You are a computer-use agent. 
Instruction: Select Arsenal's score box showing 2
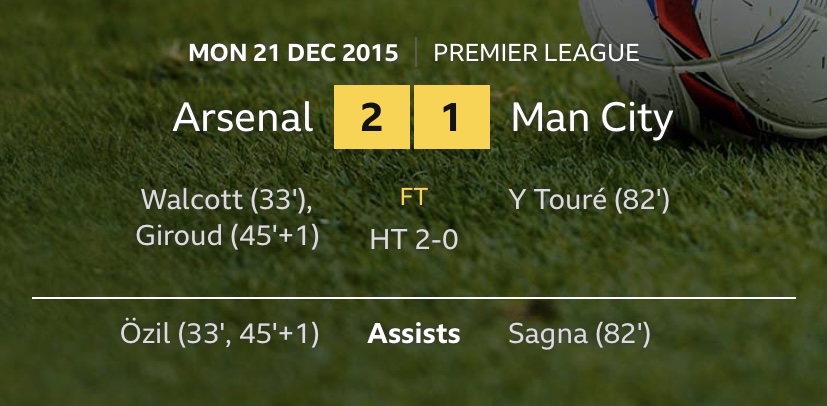click(372, 117)
